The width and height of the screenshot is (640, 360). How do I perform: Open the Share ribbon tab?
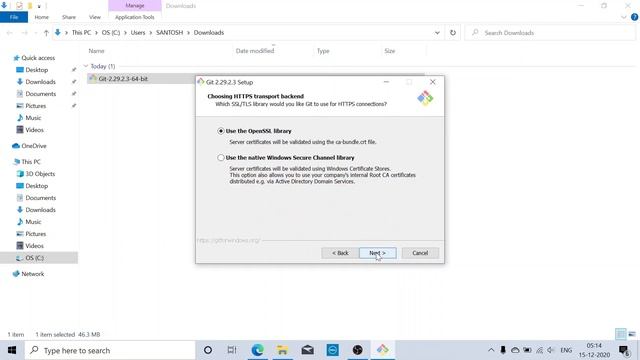pyautogui.click(x=69, y=17)
